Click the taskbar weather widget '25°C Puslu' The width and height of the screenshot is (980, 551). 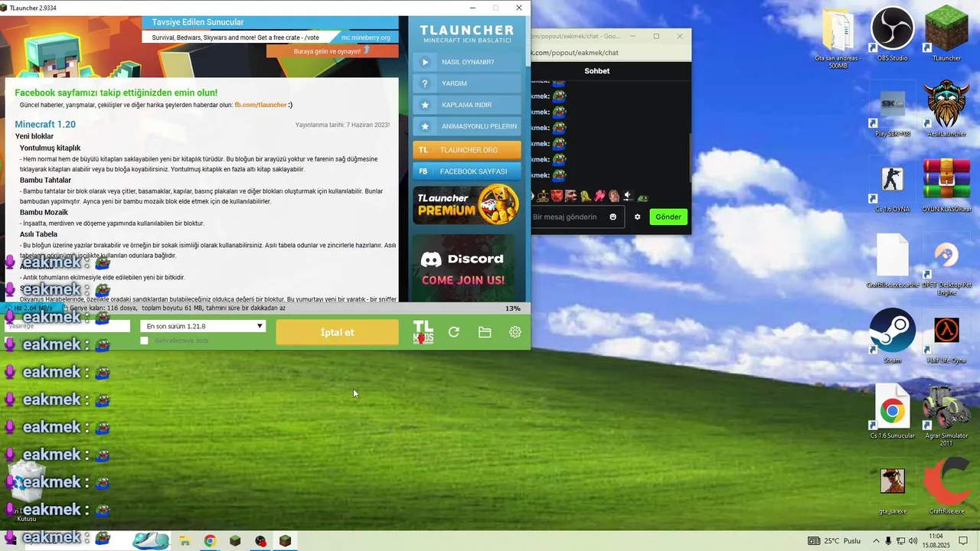pyautogui.click(x=834, y=541)
